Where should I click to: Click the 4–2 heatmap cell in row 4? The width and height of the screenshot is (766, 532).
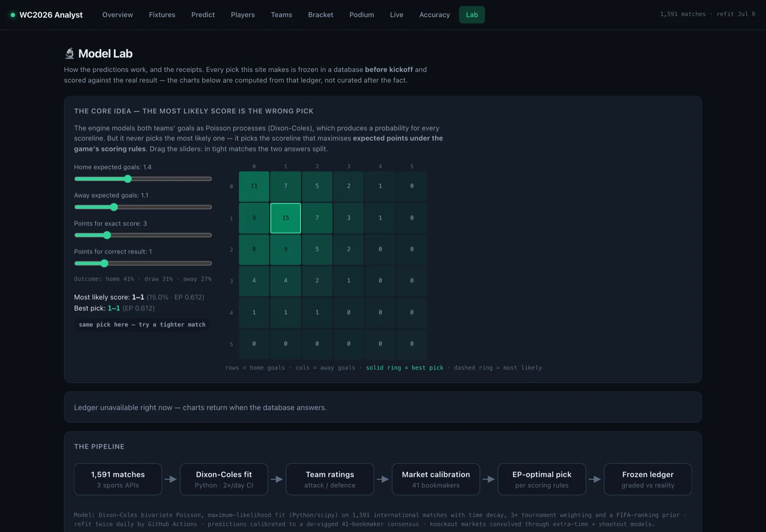click(317, 313)
